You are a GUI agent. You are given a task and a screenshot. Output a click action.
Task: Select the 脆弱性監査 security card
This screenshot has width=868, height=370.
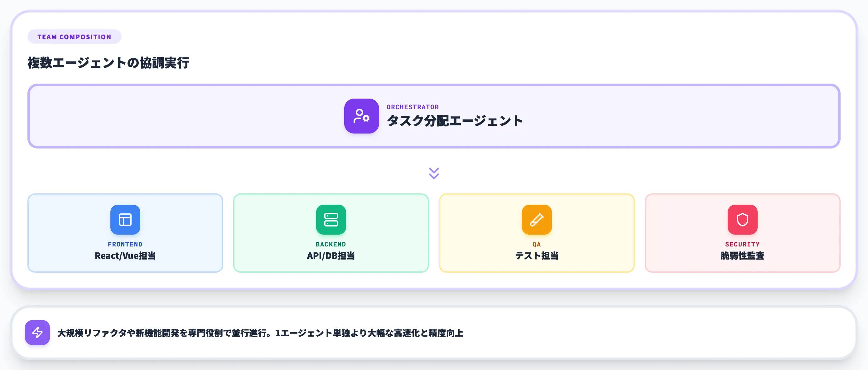point(742,233)
